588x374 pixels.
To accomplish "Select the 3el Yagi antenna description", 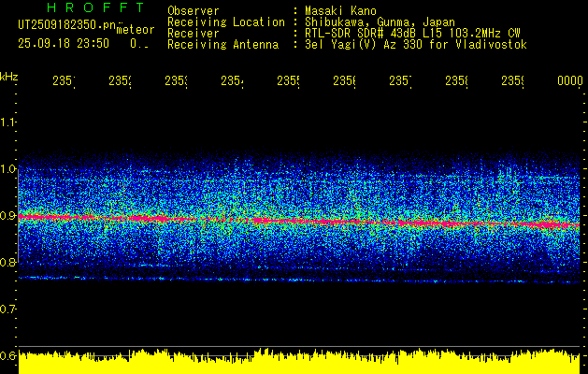I will pyautogui.click(x=416, y=45).
